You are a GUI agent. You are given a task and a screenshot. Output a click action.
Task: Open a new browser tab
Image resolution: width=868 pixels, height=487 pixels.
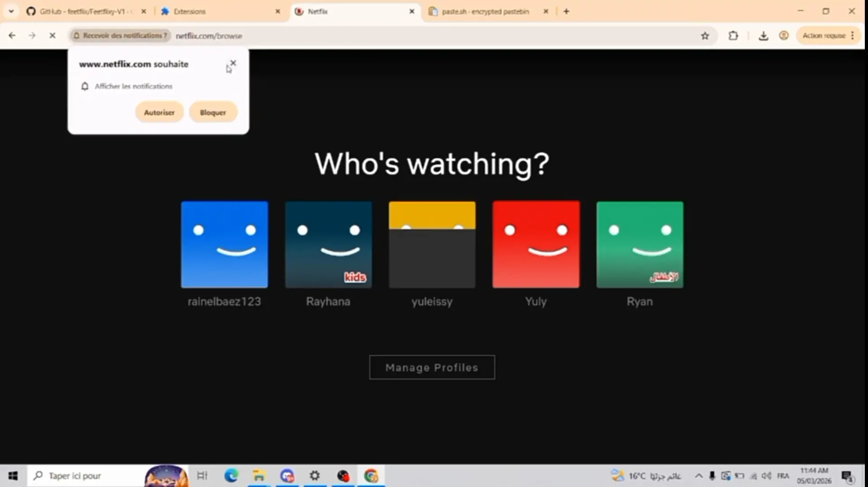[x=566, y=11]
